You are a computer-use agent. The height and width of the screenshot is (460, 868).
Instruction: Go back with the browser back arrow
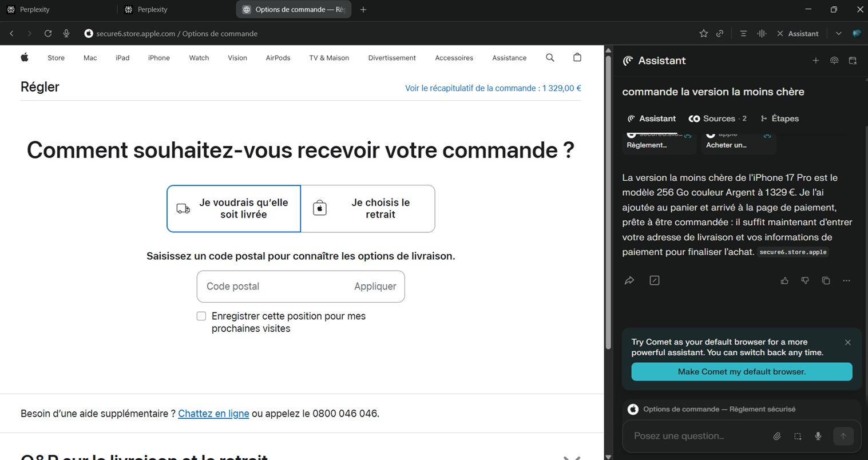tap(11, 34)
